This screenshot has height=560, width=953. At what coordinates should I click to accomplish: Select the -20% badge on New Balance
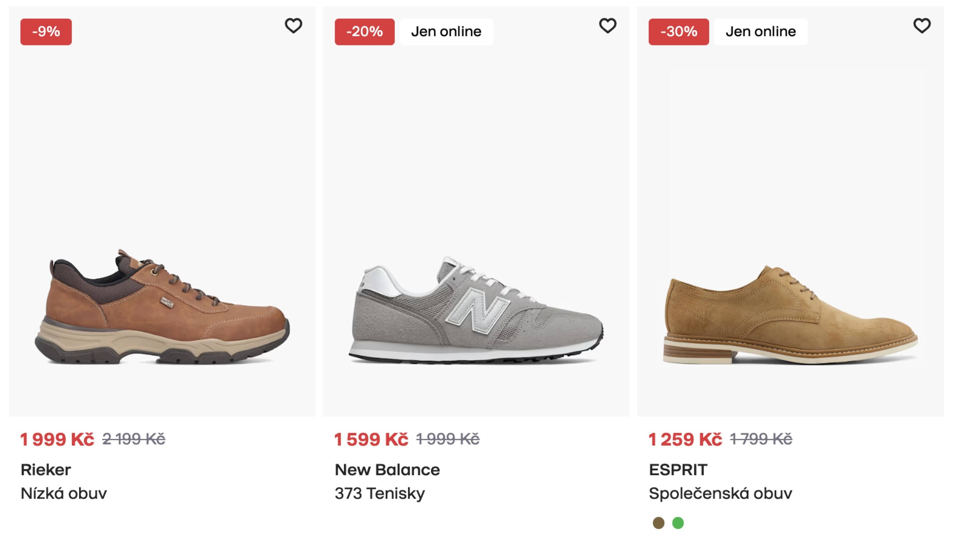[x=364, y=32]
